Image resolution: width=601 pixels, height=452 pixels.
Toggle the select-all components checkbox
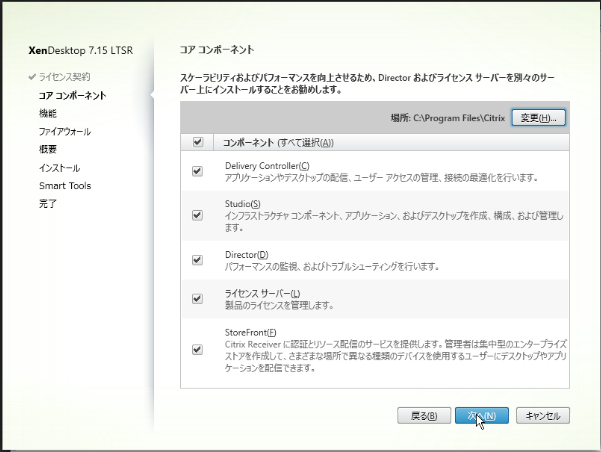coord(197,142)
